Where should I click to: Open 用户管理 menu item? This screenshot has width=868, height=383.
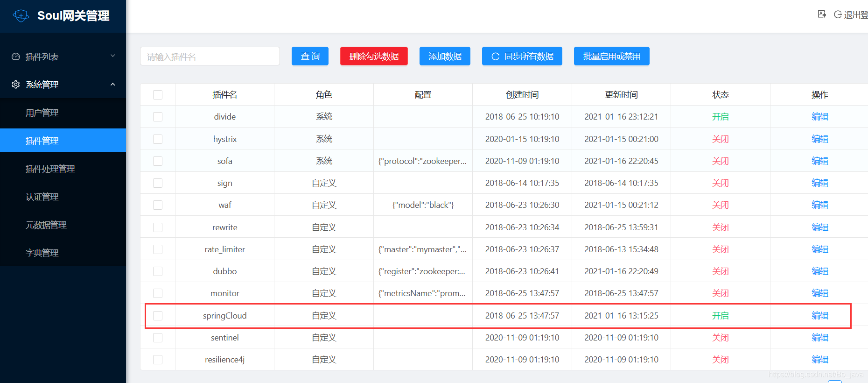coord(63,113)
